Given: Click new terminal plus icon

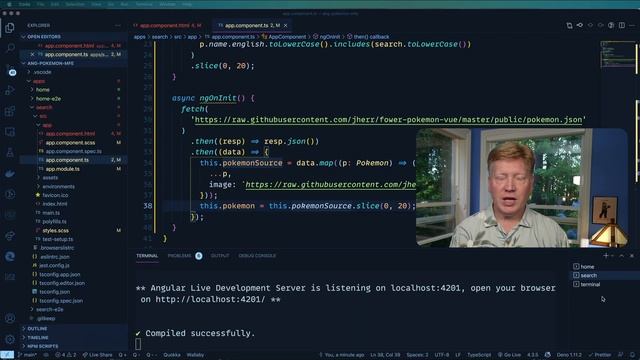Looking at the screenshot, I should coord(606,256).
